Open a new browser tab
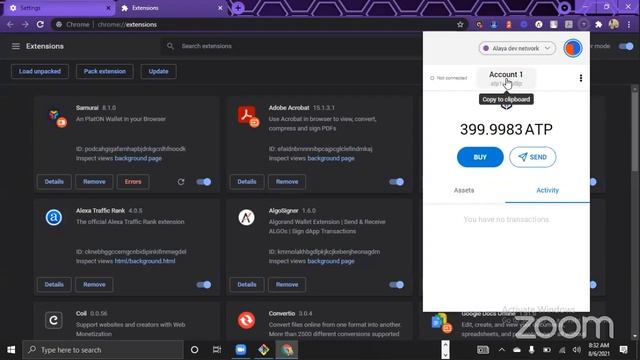Image resolution: width=640 pixels, height=360 pixels. point(238,8)
